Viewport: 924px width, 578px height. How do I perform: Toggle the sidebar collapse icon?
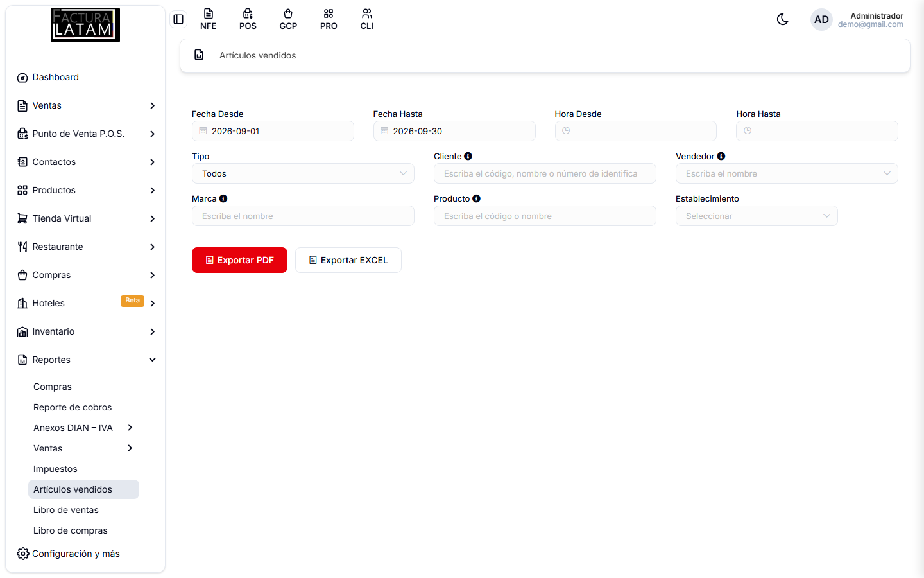tap(178, 19)
